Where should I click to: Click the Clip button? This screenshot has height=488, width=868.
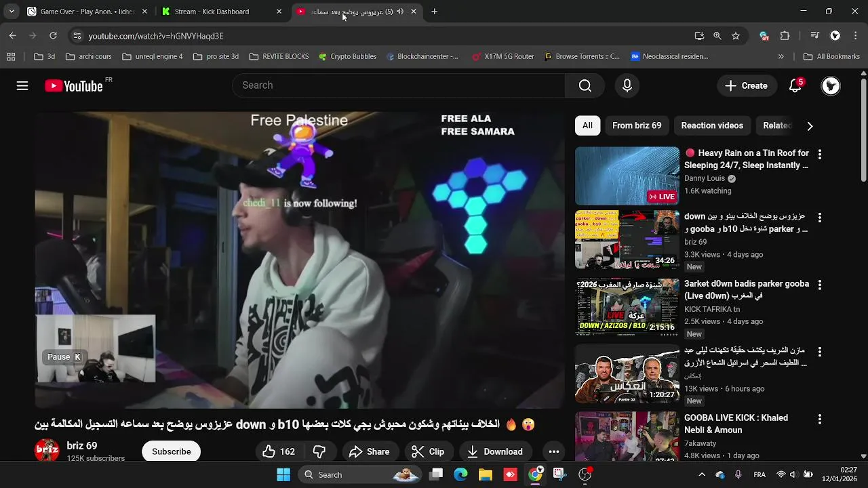click(x=428, y=451)
